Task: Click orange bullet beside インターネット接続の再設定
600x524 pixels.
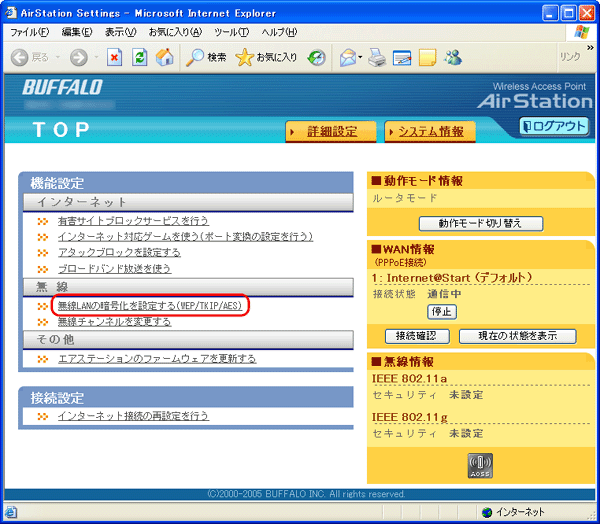Action: [42, 416]
